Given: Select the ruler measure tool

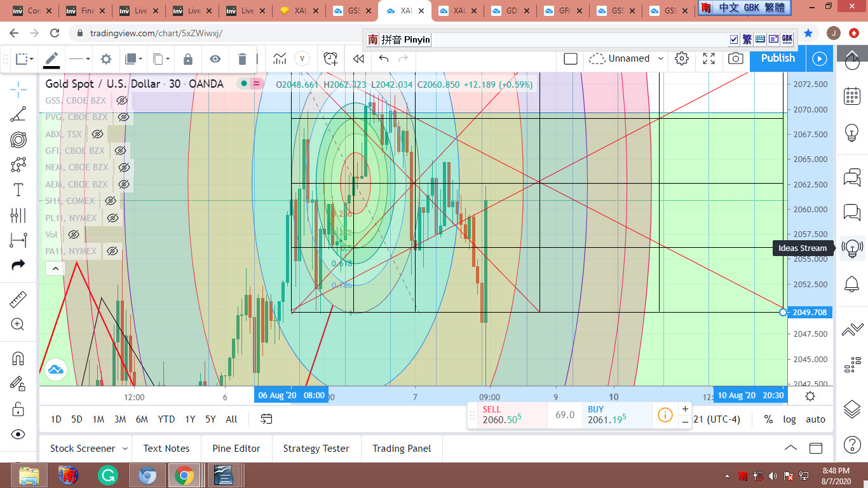Looking at the screenshot, I should coord(18,299).
